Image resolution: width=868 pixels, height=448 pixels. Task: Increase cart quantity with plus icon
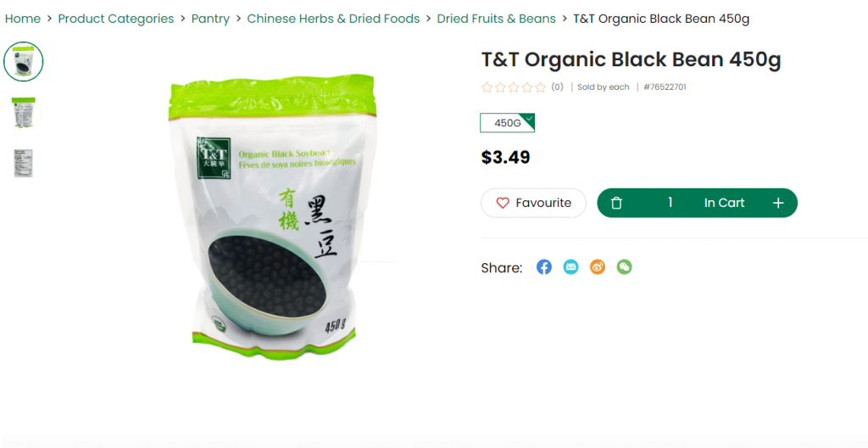tap(778, 203)
